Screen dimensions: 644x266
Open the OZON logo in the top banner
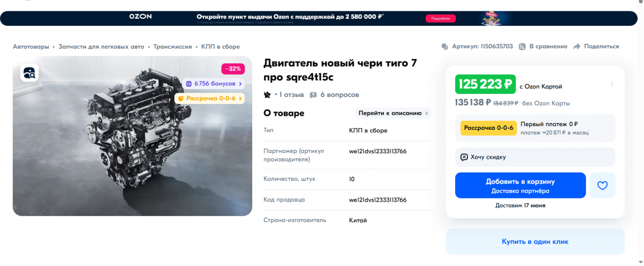(x=141, y=17)
